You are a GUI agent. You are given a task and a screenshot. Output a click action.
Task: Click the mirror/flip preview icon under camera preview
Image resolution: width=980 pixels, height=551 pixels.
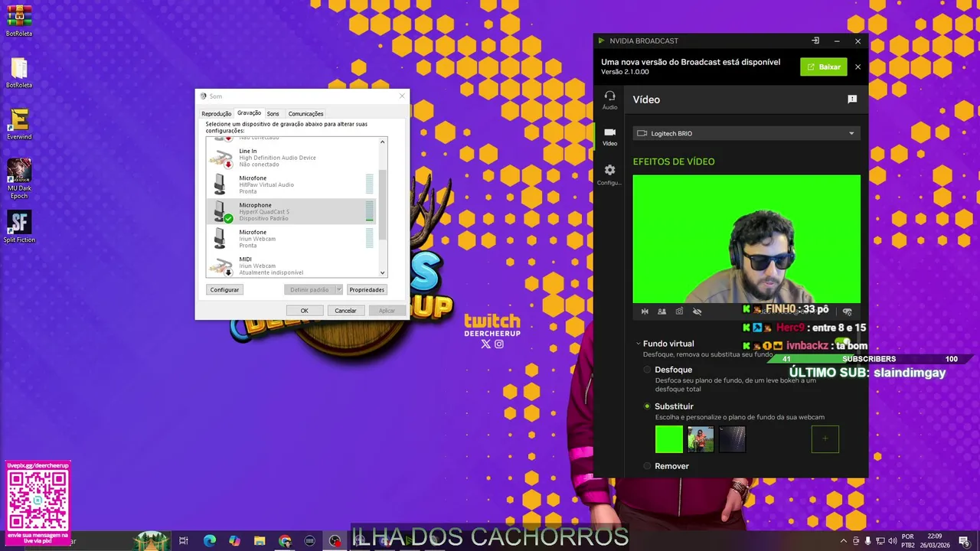(645, 311)
